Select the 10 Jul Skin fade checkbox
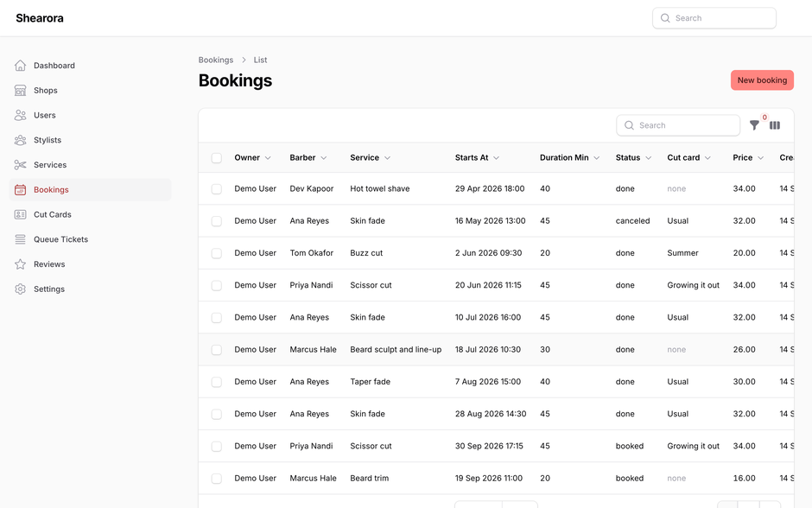 tap(217, 317)
